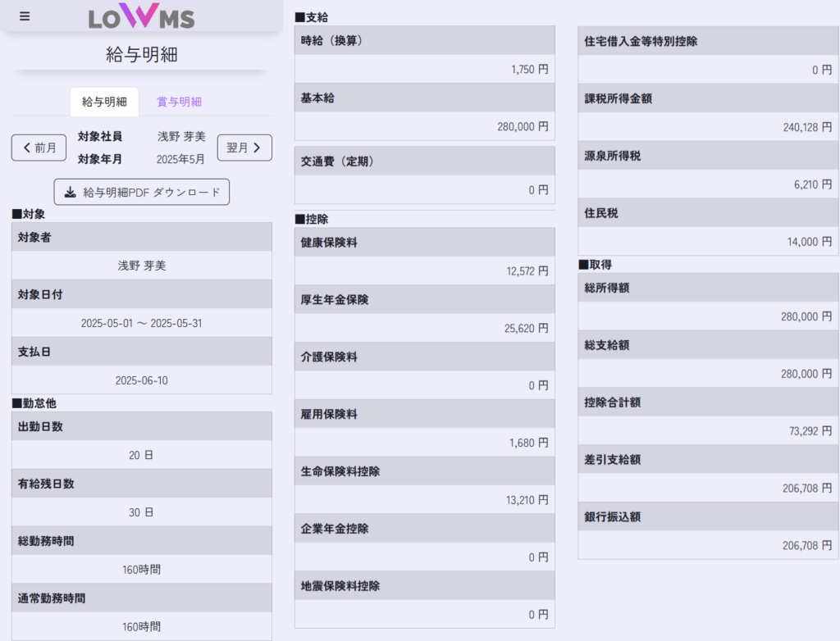
Task: Select the 給与明細 tab
Action: click(104, 102)
